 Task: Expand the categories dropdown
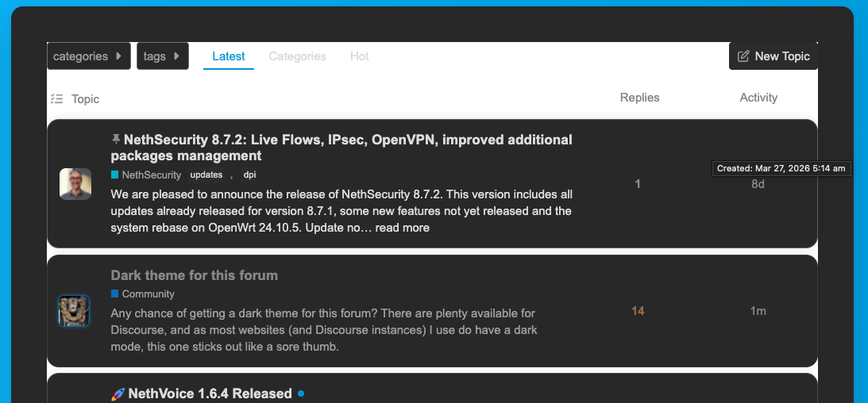click(88, 56)
